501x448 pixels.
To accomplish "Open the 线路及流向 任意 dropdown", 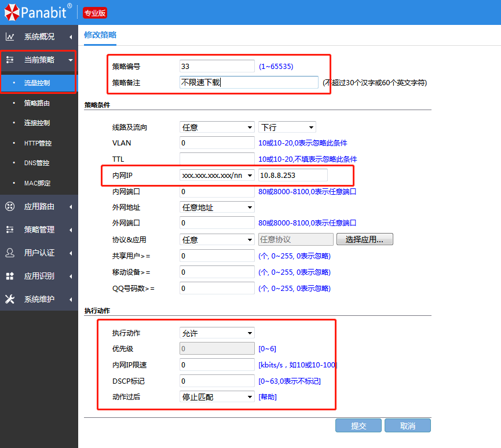I will tap(217, 127).
